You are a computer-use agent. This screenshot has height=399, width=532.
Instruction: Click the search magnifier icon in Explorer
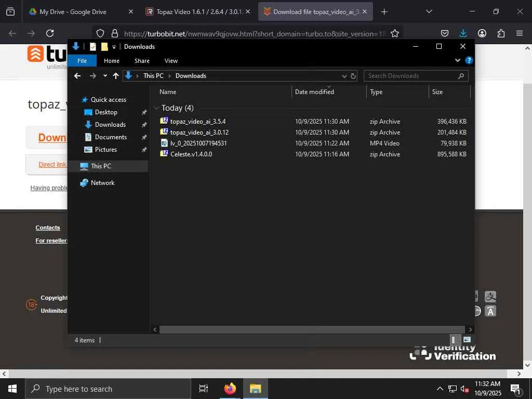pyautogui.click(x=461, y=76)
